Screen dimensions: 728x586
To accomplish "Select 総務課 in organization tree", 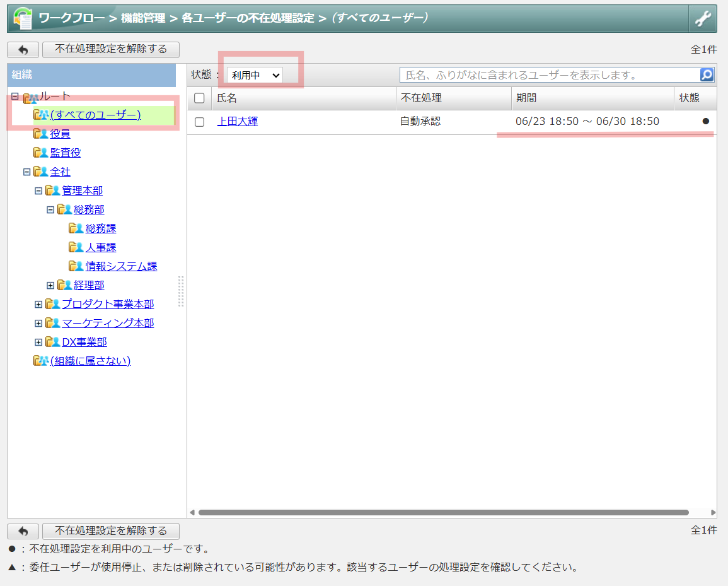I will pos(101,228).
